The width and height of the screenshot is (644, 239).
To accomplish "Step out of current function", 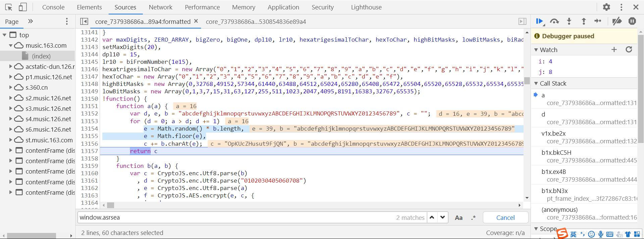I will 584,21.
